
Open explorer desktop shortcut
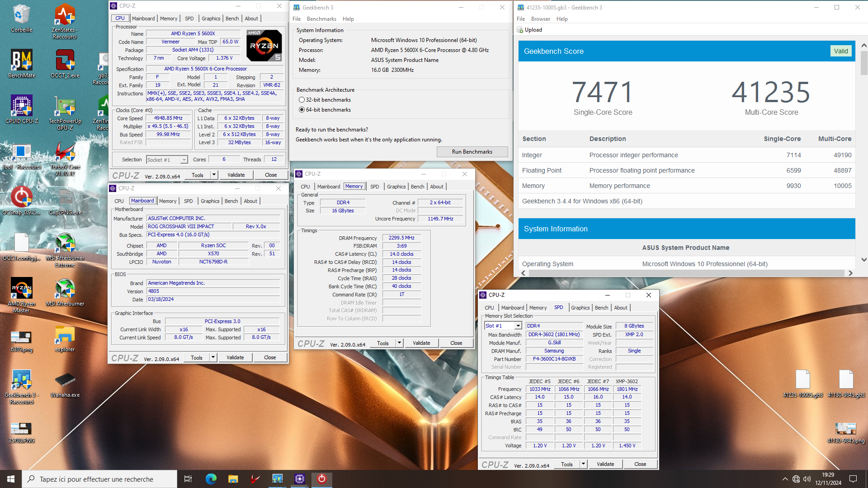point(65,339)
